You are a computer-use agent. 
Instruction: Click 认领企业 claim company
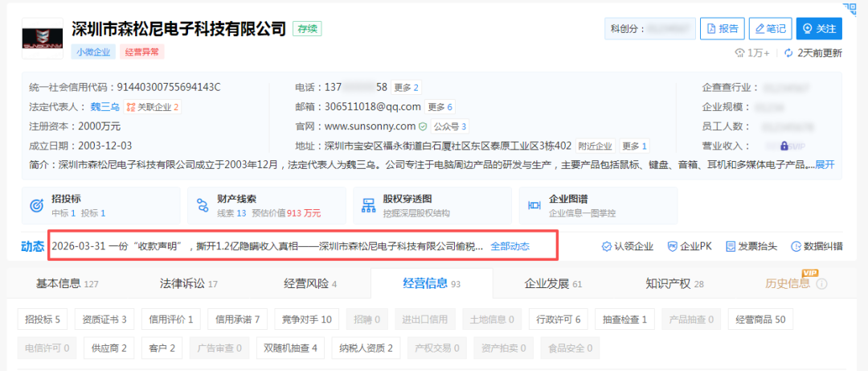627,246
